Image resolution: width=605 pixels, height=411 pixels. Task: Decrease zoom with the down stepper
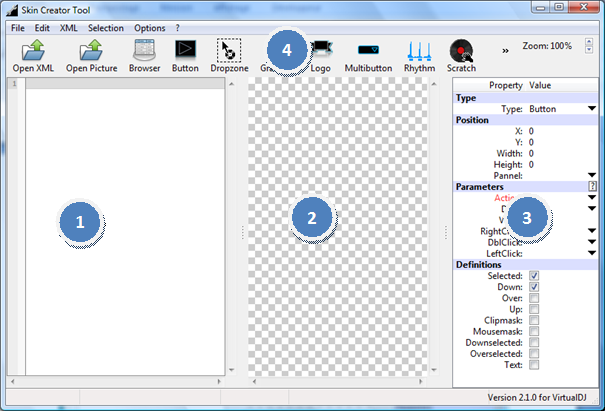(589, 50)
